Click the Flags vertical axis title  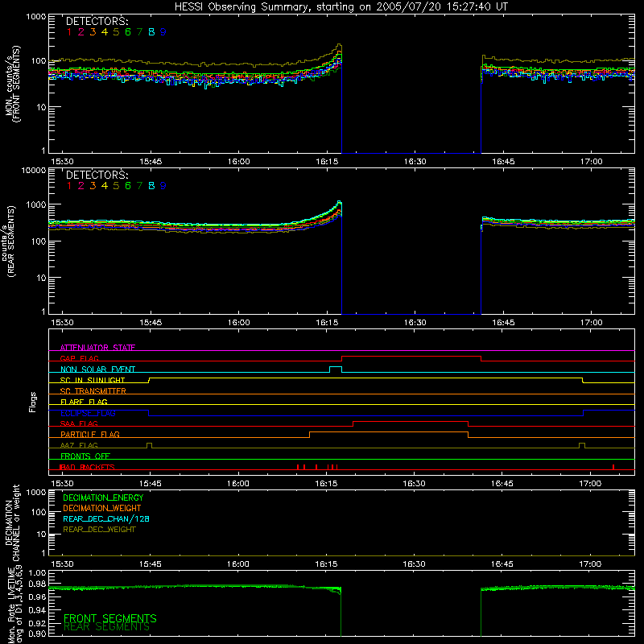pyautogui.click(x=33, y=402)
